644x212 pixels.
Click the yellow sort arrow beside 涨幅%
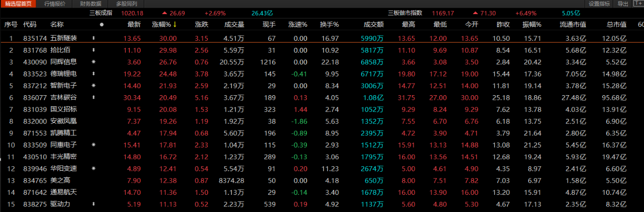(x=175, y=24)
